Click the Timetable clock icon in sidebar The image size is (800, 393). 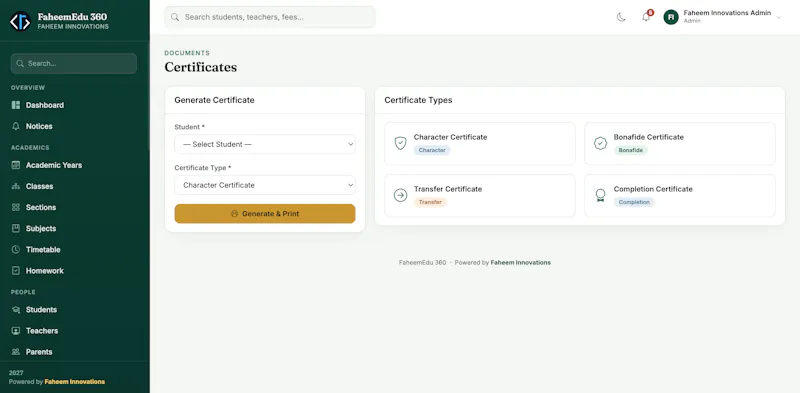(16, 250)
